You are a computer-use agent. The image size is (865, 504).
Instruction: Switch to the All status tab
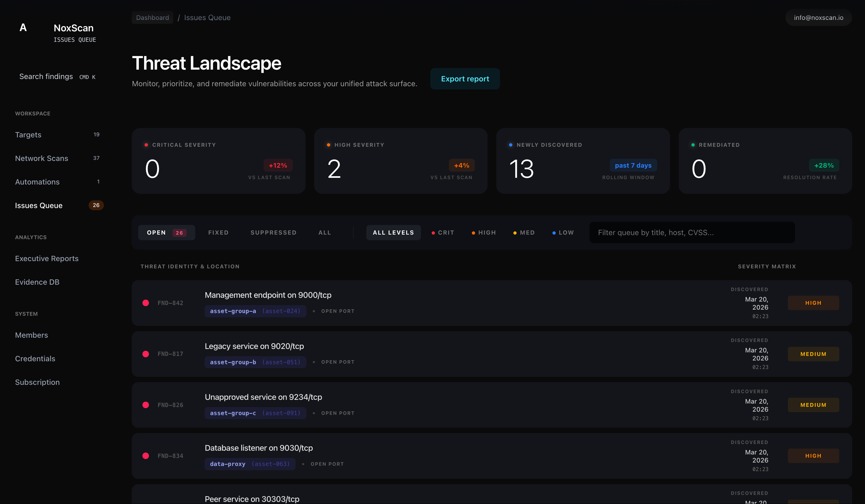point(325,232)
